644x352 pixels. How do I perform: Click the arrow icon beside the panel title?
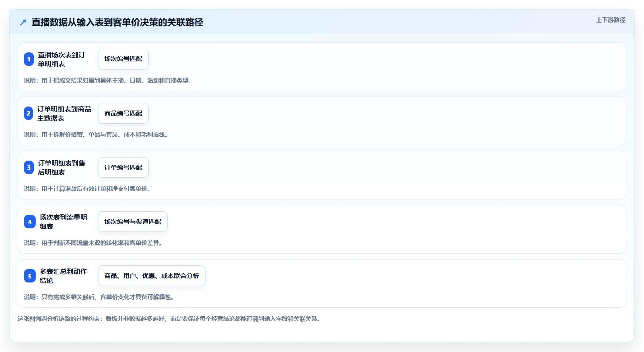tap(23, 23)
